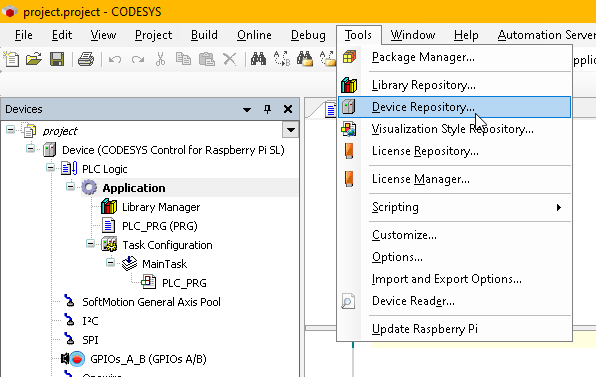Image resolution: width=596 pixels, height=377 pixels.
Task: Open the Online menu
Action: click(x=254, y=35)
